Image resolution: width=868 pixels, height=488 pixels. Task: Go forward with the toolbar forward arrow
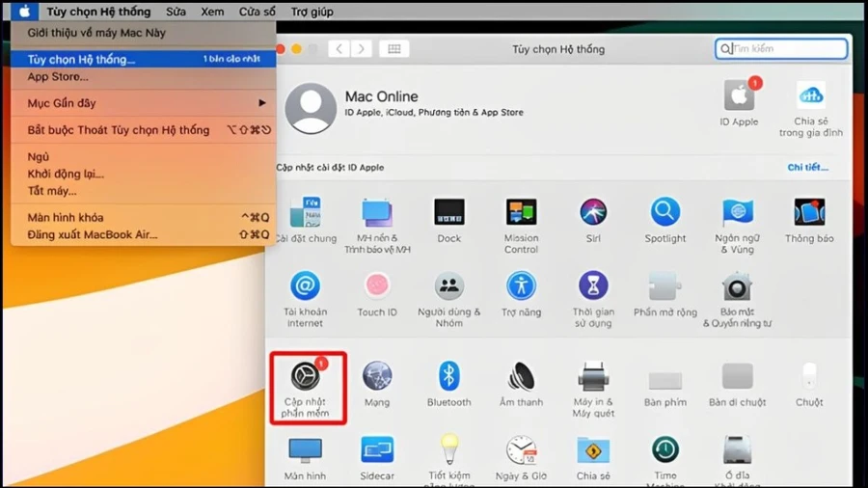point(361,48)
